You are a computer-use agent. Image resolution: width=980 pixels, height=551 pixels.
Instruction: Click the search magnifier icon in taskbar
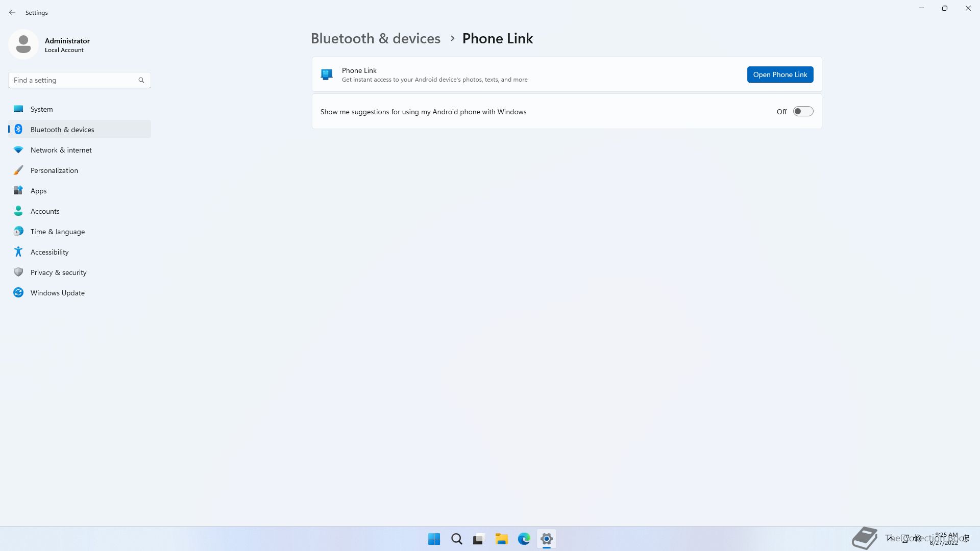click(x=456, y=539)
